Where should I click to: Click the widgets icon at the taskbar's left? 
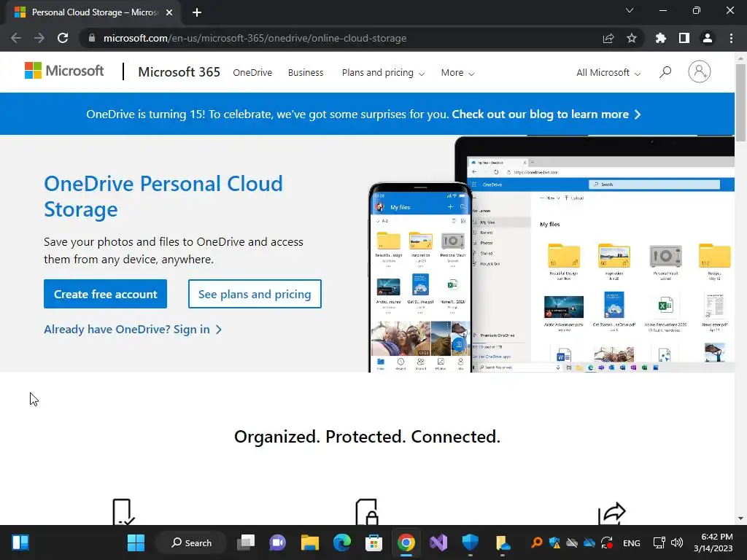20,542
